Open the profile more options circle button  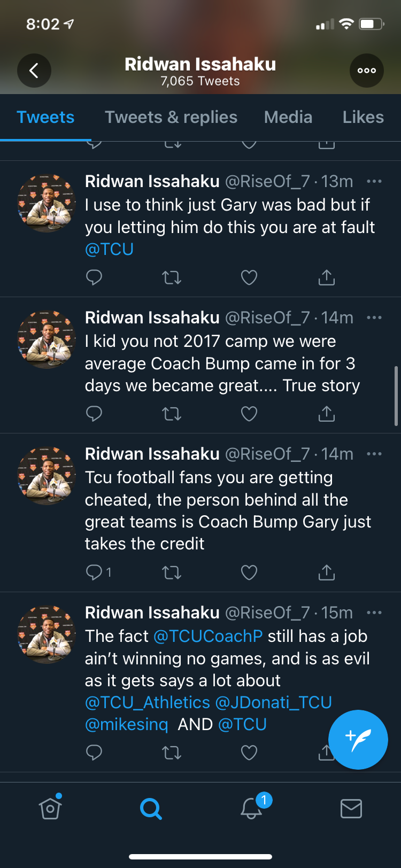coord(367,71)
